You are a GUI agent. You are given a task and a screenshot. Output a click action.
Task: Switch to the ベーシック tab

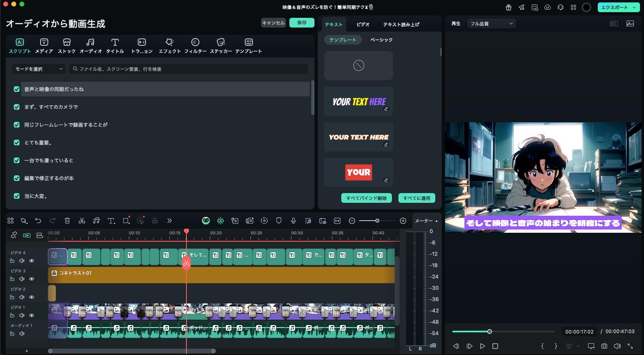coord(381,40)
